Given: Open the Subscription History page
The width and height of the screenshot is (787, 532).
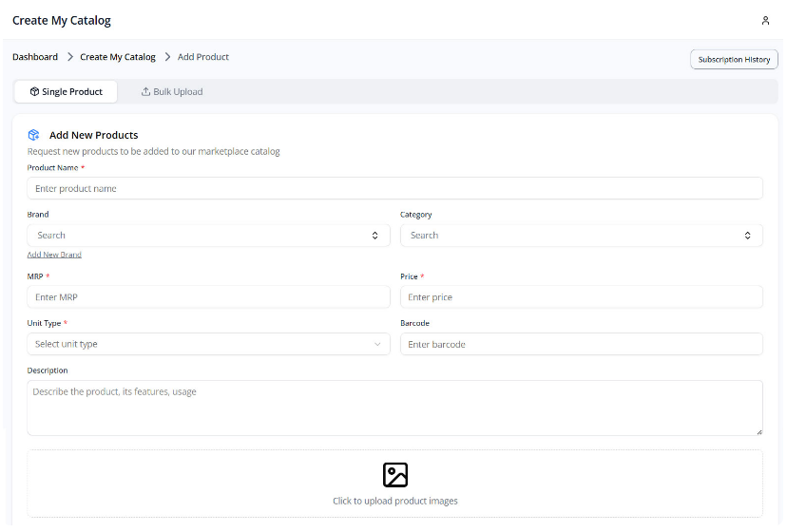Looking at the screenshot, I should [733, 60].
